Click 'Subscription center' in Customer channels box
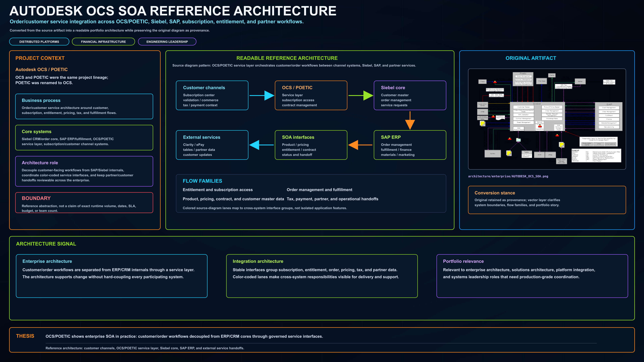 199,95
